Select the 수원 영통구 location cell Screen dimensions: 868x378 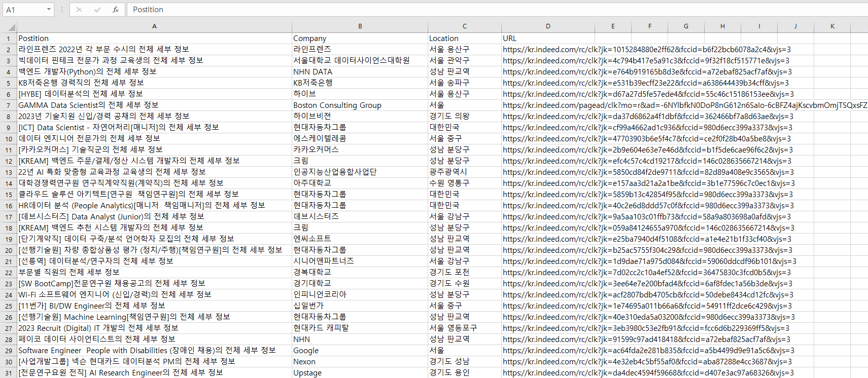(x=464, y=183)
